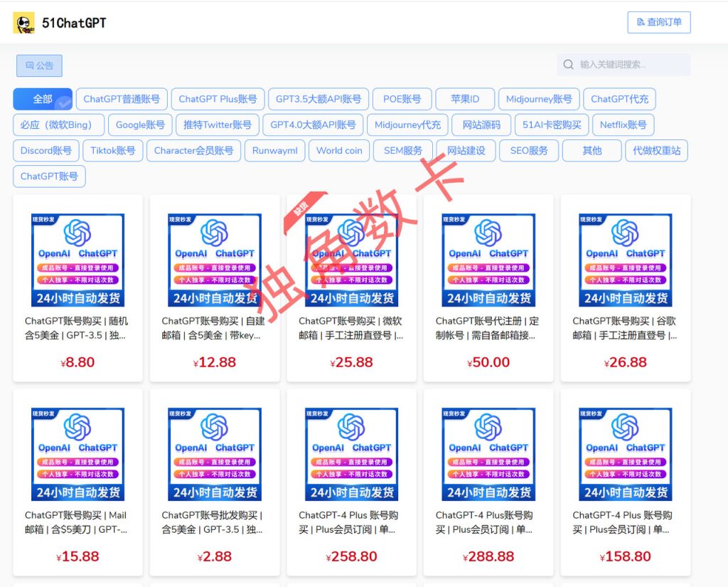Open product thumbnail priced ¥8.80

point(77,260)
